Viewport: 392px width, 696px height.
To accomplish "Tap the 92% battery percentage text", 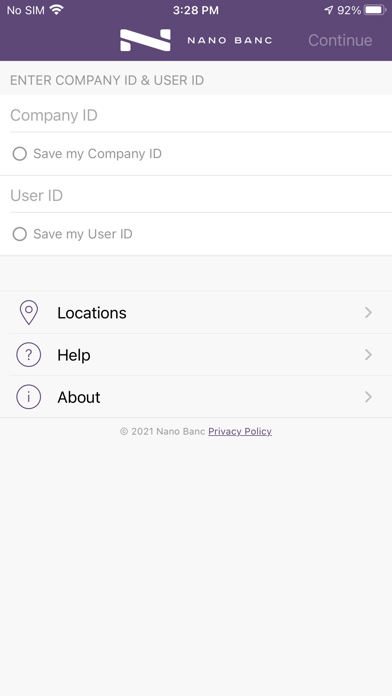I will click(x=349, y=10).
